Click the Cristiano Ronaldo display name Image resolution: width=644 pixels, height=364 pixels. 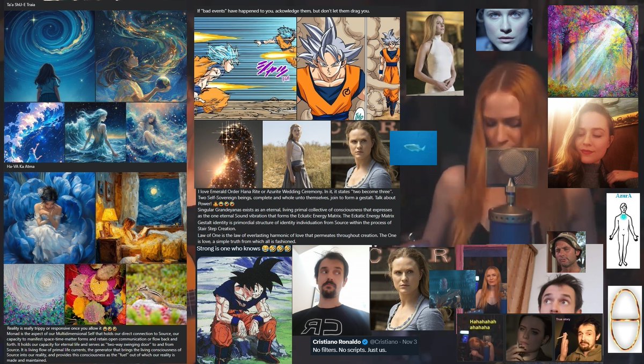(x=336, y=342)
